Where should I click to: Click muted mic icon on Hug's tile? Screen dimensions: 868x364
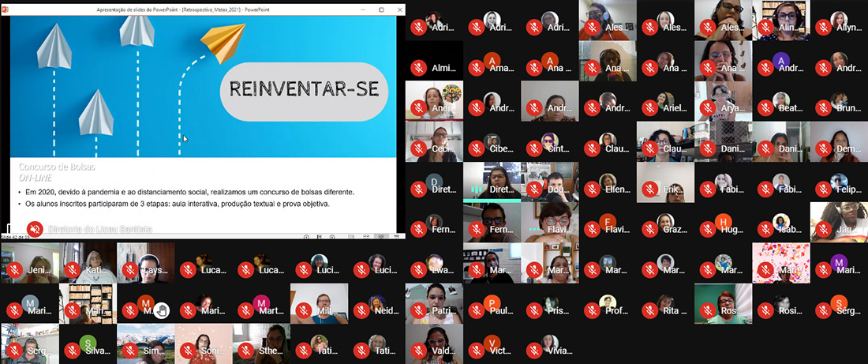[707, 230]
